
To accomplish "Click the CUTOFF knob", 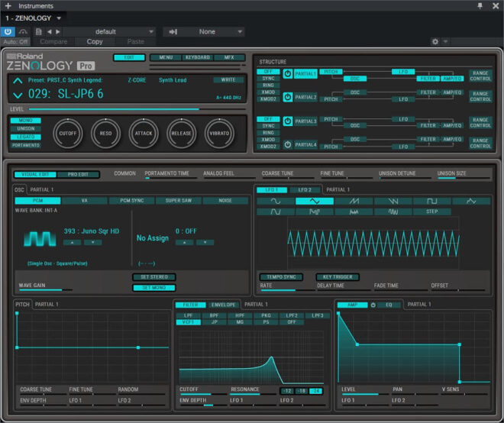I will [x=68, y=134].
